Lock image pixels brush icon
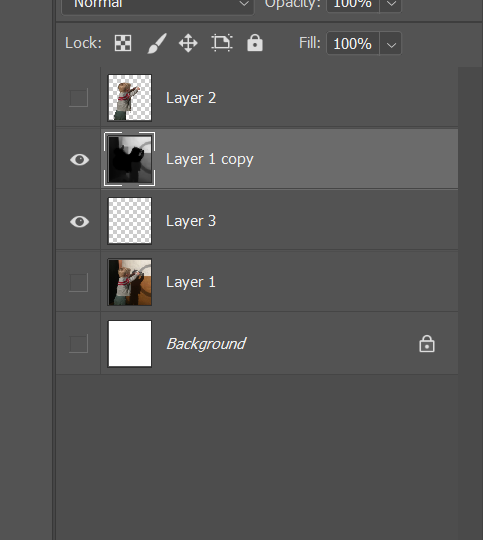 [x=157, y=43]
